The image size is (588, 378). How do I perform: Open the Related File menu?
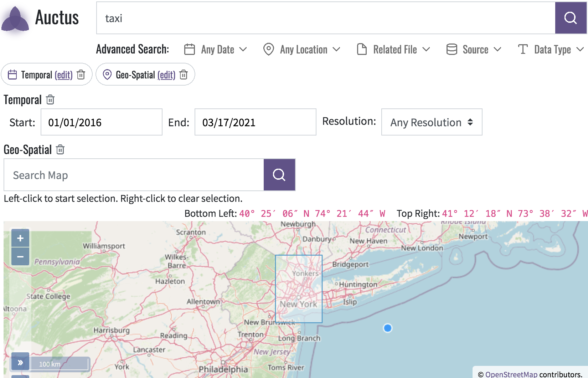393,49
